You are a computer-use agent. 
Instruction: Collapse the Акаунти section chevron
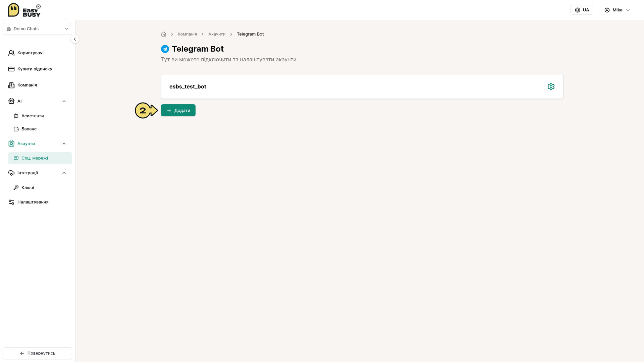64,144
